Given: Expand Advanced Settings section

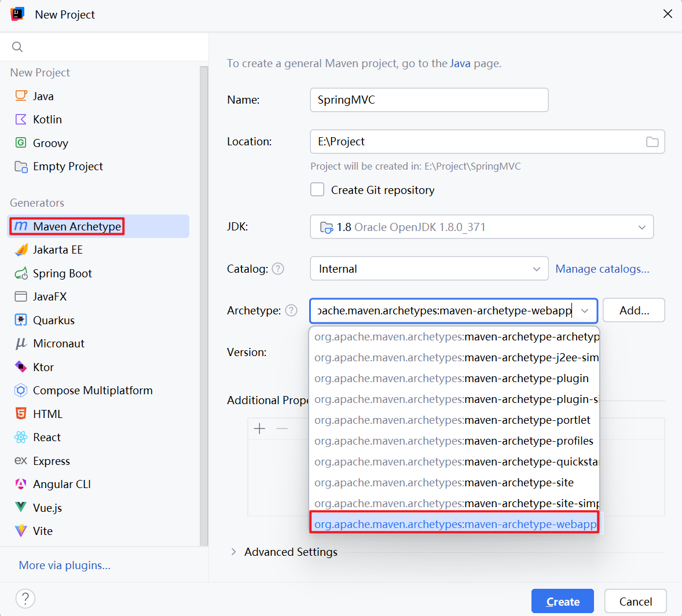Looking at the screenshot, I should click(x=233, y=552).
